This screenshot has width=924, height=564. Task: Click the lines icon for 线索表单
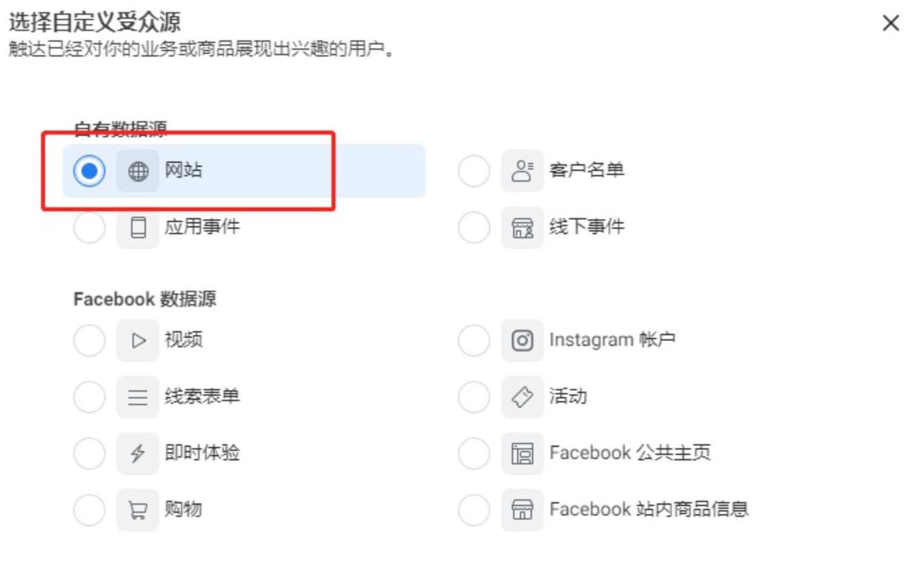[x=138, y=397]
